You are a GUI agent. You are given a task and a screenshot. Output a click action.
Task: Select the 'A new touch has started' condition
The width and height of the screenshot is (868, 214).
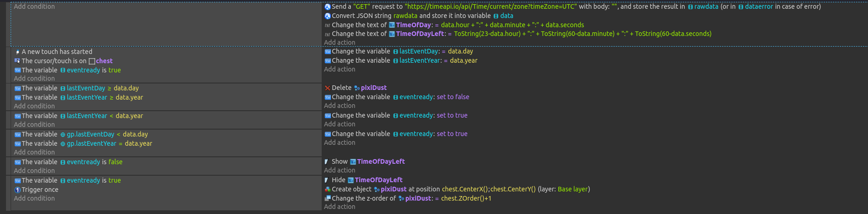pos(54,52)
